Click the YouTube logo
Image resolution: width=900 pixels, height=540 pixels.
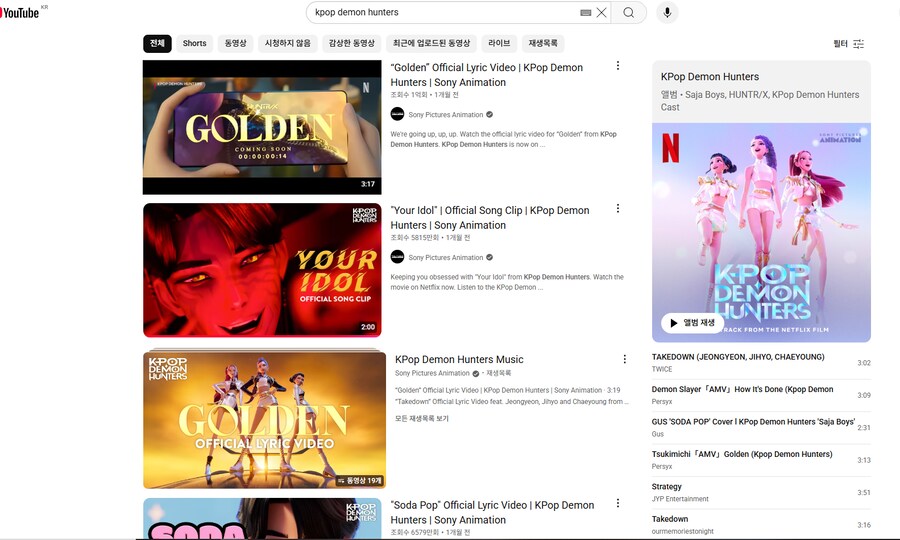pos(20,13)
